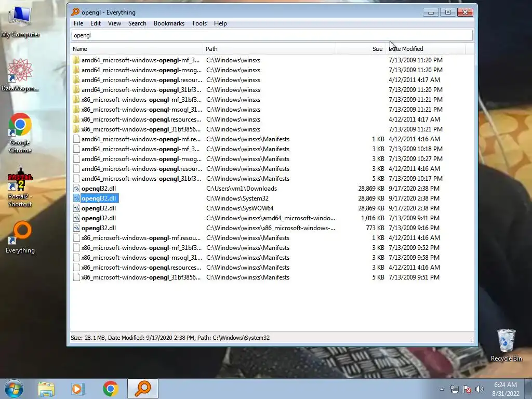Click path C:\Windows\SysWOW64

point(240,208)
